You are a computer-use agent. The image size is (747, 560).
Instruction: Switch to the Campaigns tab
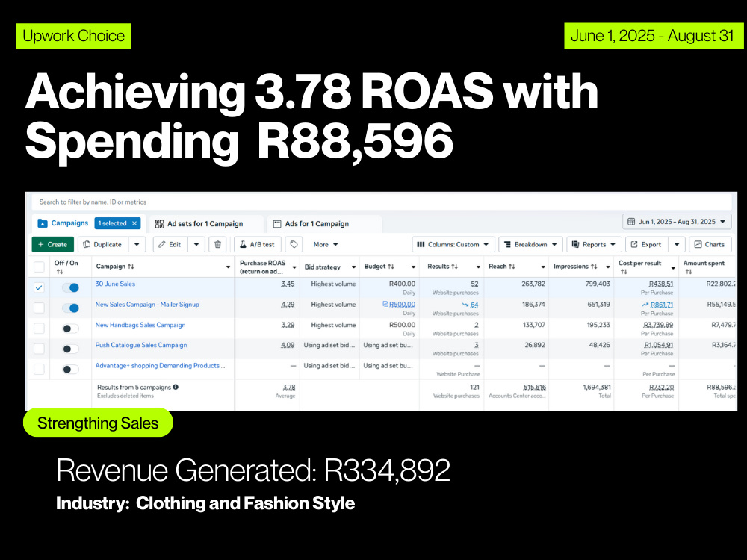69,223
